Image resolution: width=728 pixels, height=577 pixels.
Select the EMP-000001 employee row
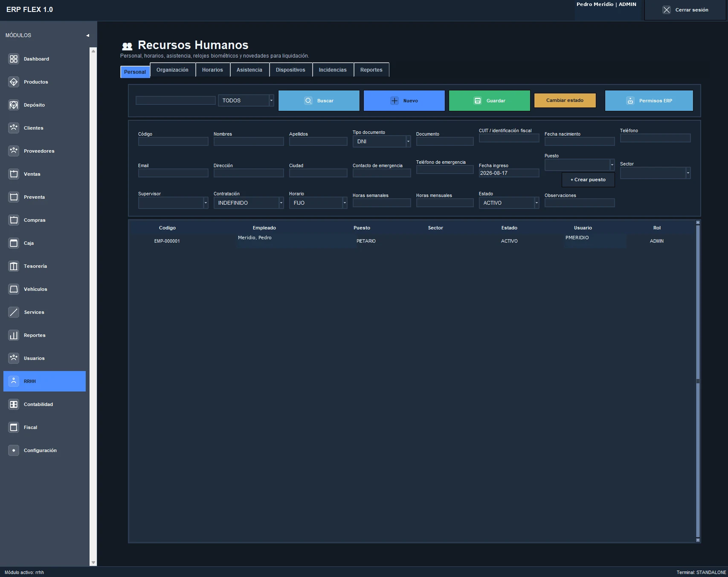[x=412, y=241]
